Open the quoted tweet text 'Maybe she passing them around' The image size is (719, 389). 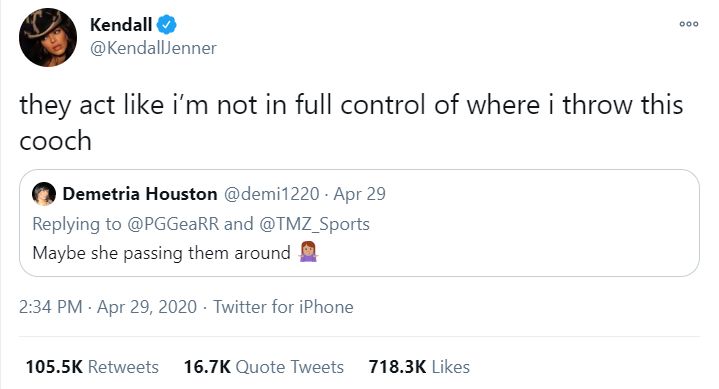[x=161, y=253]
